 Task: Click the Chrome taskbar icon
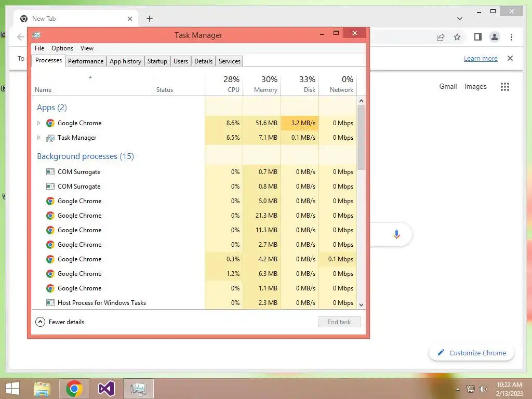(74, 389)
